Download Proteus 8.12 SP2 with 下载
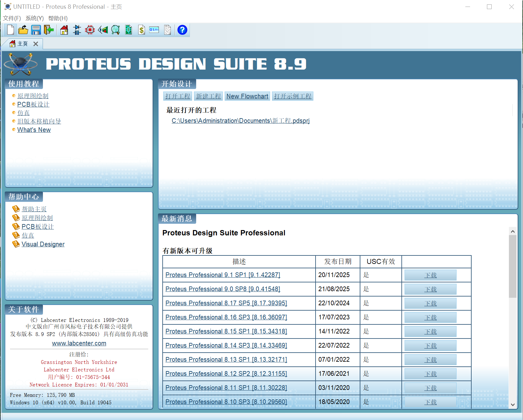 pyautogui.click(x=431, y=374)
